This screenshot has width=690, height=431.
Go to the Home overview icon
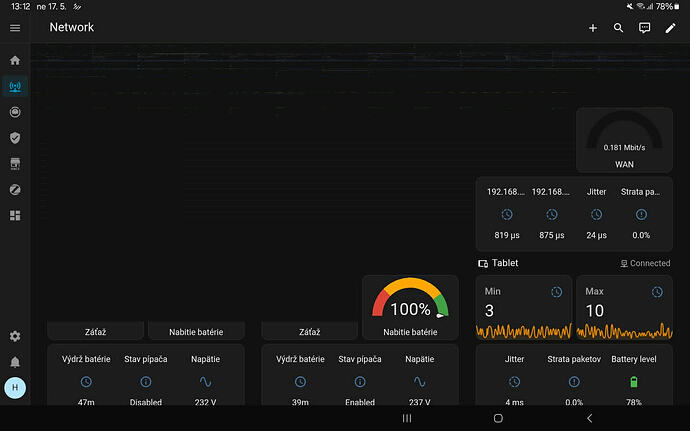pos(15,60)
